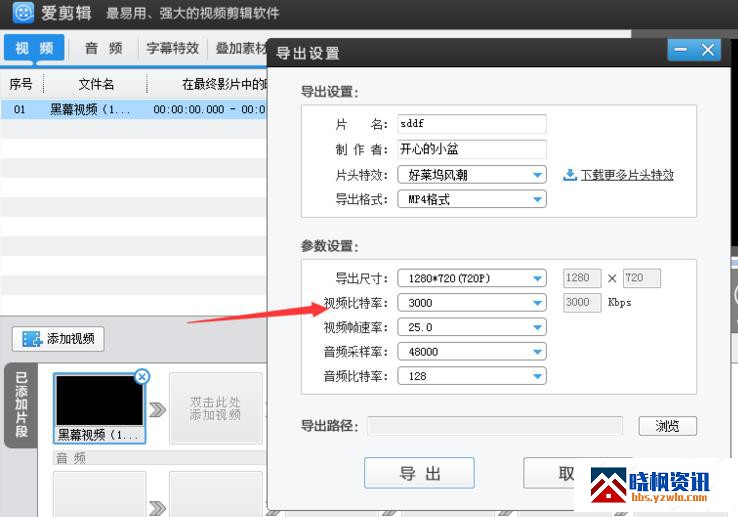Click the arrow icon after the 黑幕视频 clip
The image size is (738, 517).
[x=158, y=409]
